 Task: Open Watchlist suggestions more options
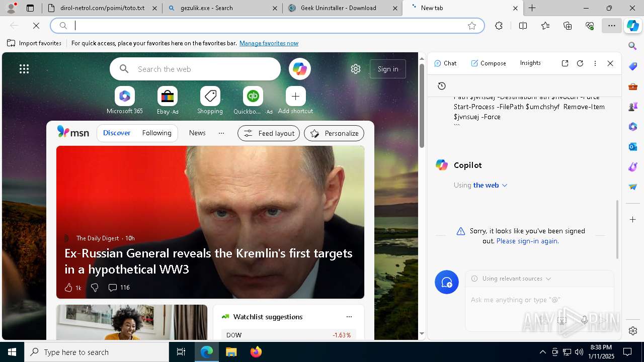pos(349,317)
